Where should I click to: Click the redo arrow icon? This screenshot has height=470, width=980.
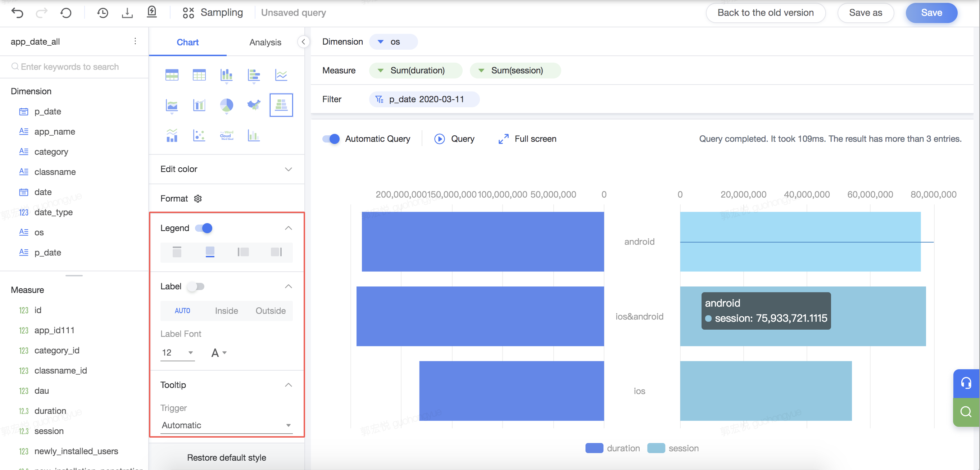click(41, 13)
